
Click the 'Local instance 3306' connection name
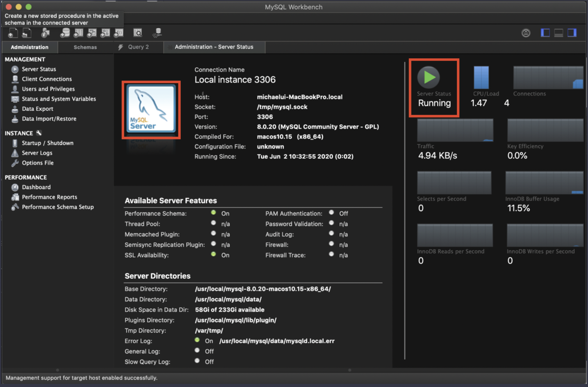pyautogui.click(x=235, y=80)
